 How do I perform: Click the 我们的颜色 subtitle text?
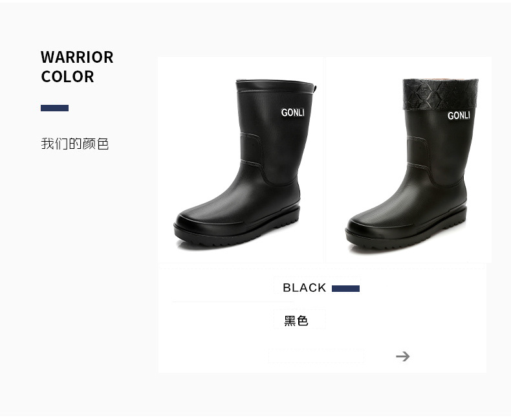pyautogui.click(x=74, y=144)
